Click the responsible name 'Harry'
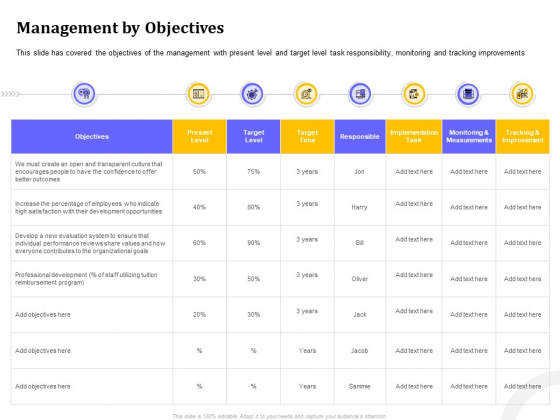The height and width of the screenshot is (420, 560). point(359,207)
